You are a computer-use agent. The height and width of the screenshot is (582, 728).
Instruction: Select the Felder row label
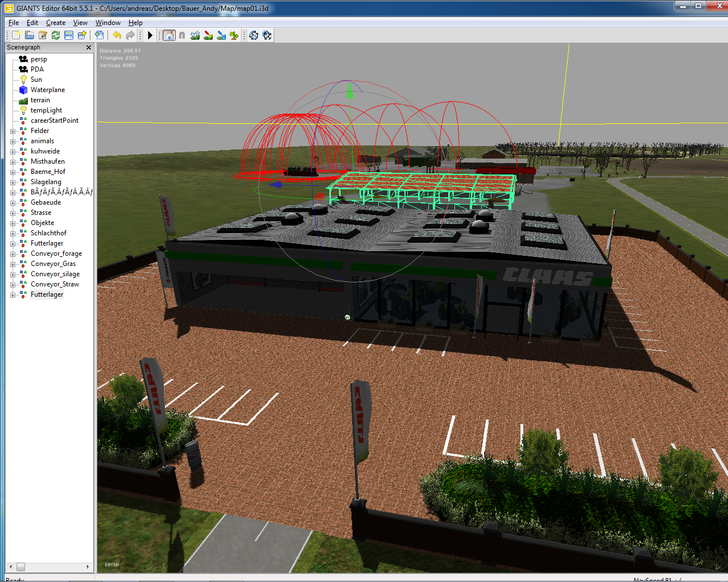[40, 131]
